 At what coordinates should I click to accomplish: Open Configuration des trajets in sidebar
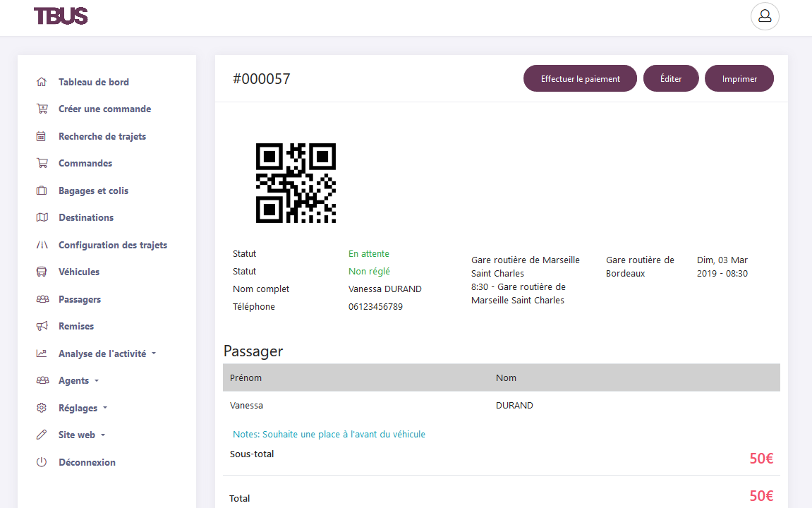point(112,245)
